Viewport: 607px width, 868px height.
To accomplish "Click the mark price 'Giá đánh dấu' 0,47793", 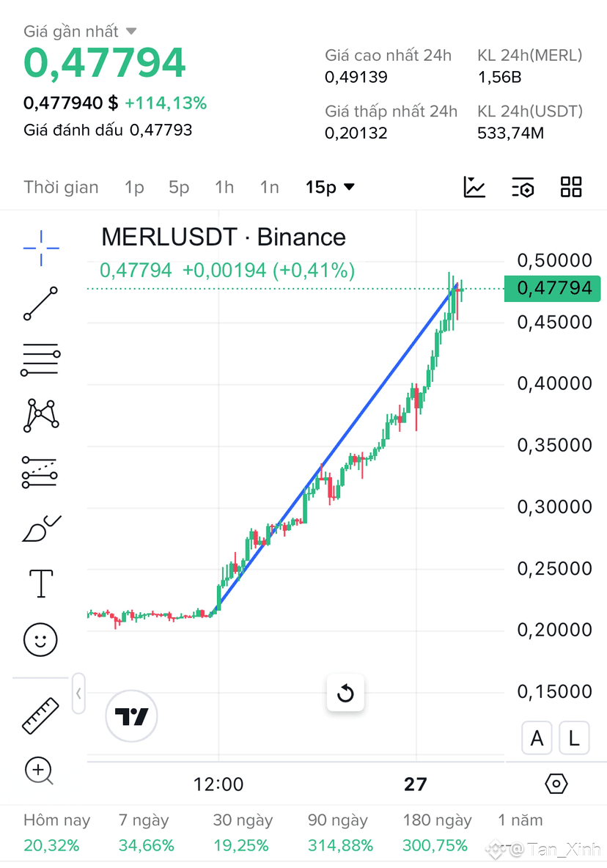I will [x=108, y=130].
